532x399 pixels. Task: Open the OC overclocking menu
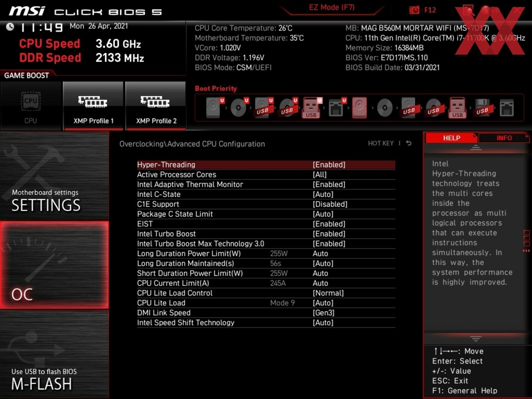pos(54,265)
